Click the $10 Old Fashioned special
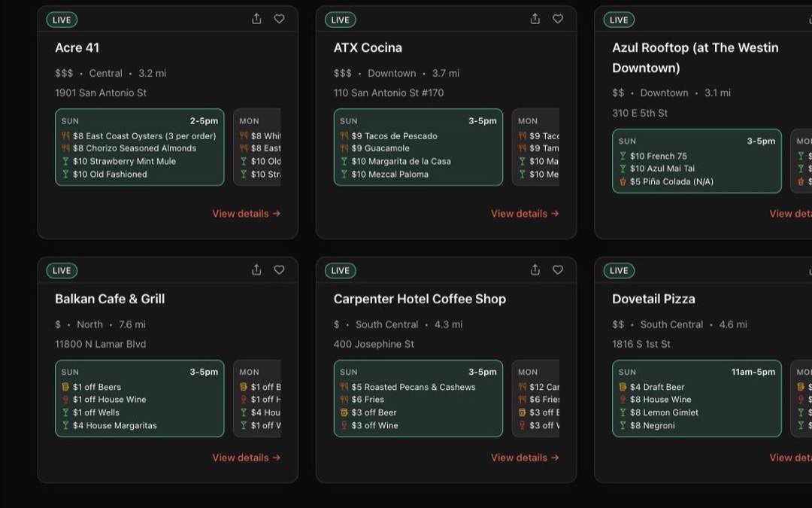The image size is (812, 508). [x=110, y=174]
